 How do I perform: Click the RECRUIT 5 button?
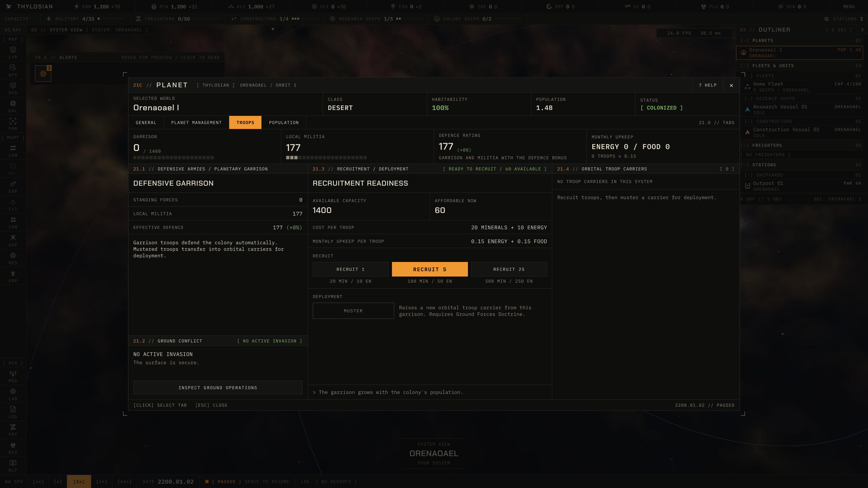click(x=430, y=269)
